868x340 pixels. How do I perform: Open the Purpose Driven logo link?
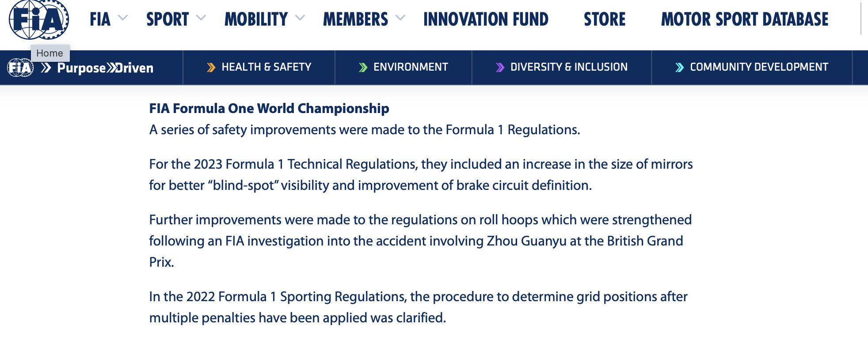tap(105, 68)
